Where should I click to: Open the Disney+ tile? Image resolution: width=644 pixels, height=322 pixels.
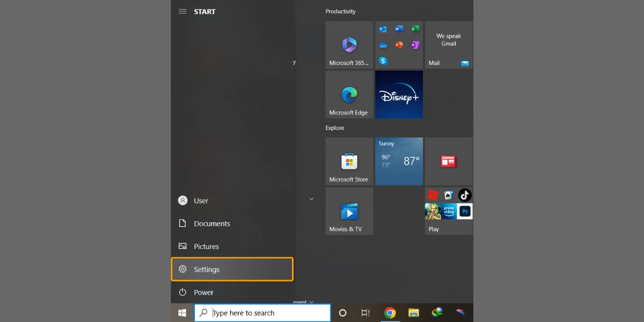pyautogui.click(x=399, y=94)
